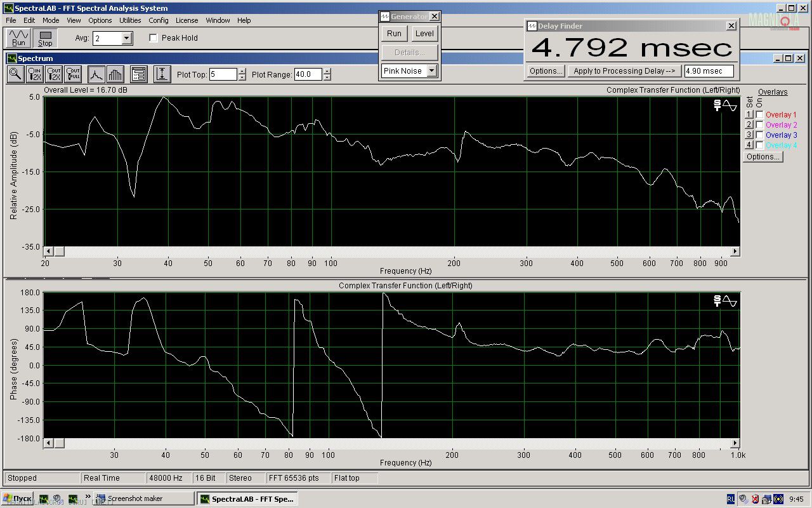Click the Overlays Options button
The height and width of the screenshot is (508, 812).
(763, 157)
